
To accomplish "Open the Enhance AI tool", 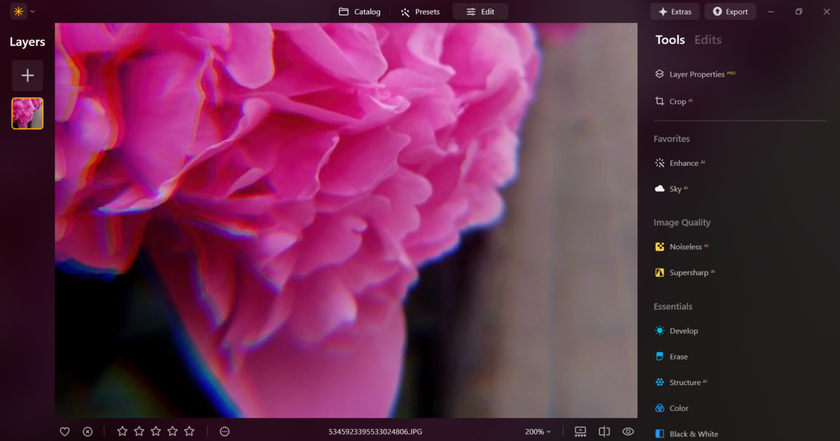I will click(x=684, y=163).
